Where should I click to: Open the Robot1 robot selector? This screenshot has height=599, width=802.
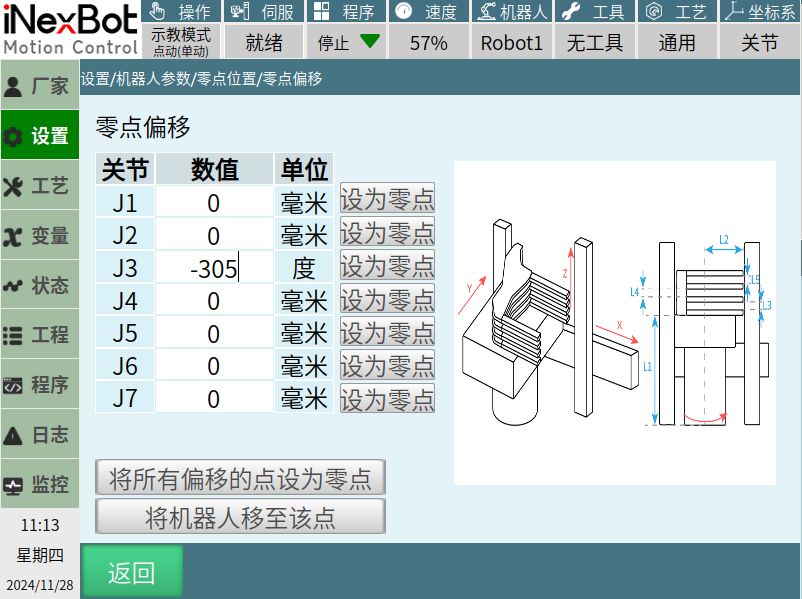click(511, 43)
